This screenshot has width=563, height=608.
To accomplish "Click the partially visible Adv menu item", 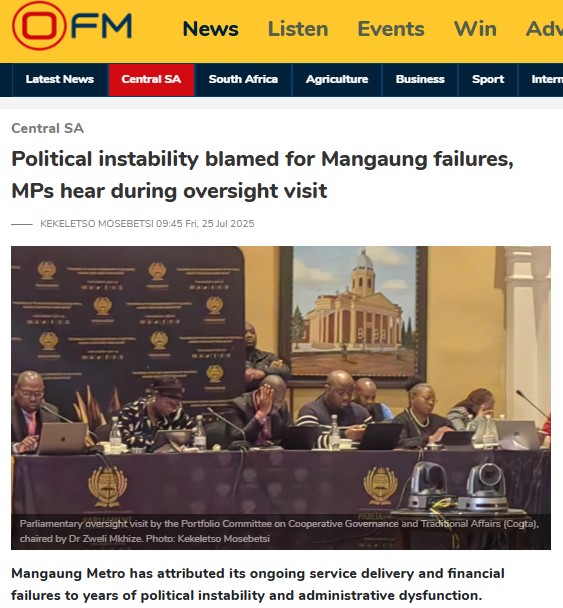I will point(544,29).
